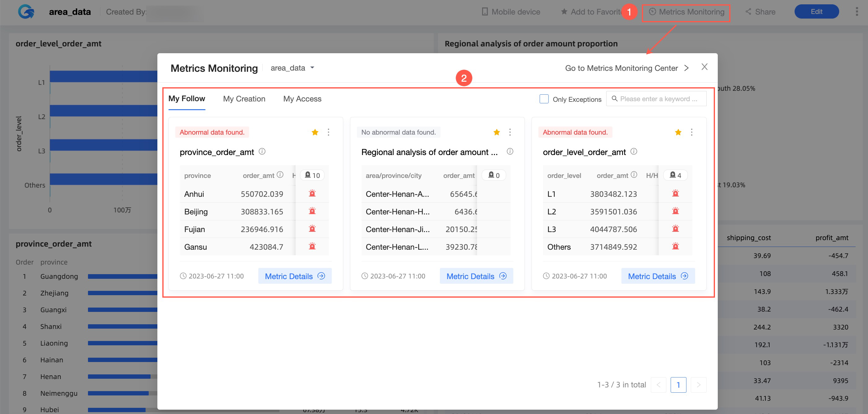The width and height of the screenshot is (868, 414).
Task: Close the Metrics Monitoring dialog
Action: click(x=704, y=67)
